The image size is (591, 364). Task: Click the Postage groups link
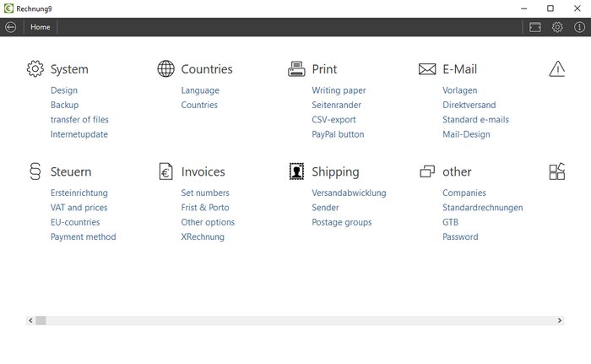click(341, 222)
